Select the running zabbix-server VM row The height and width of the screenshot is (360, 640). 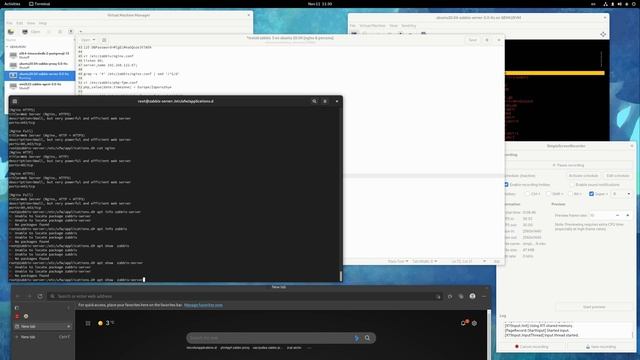pos(40,76)
